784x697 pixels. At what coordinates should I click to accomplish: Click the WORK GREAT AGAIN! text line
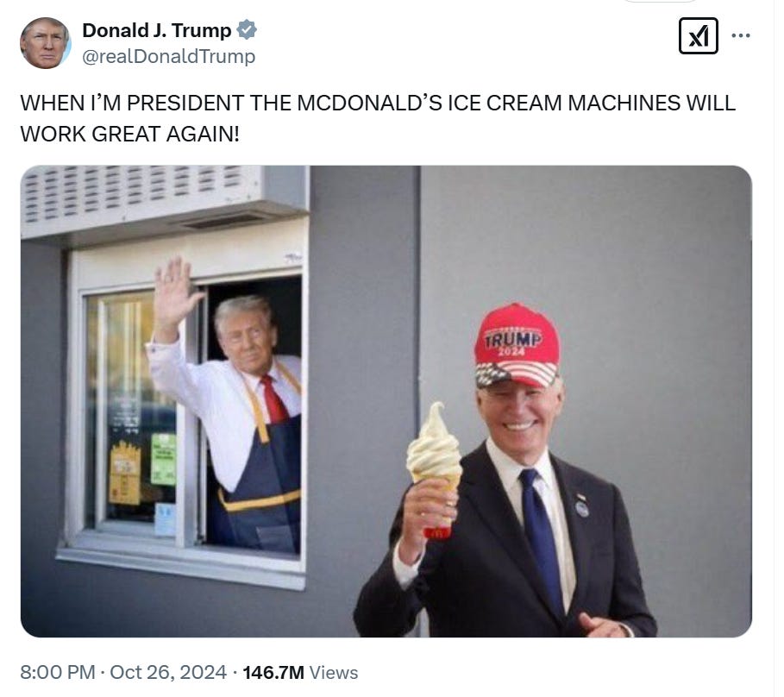coord(130,134)
